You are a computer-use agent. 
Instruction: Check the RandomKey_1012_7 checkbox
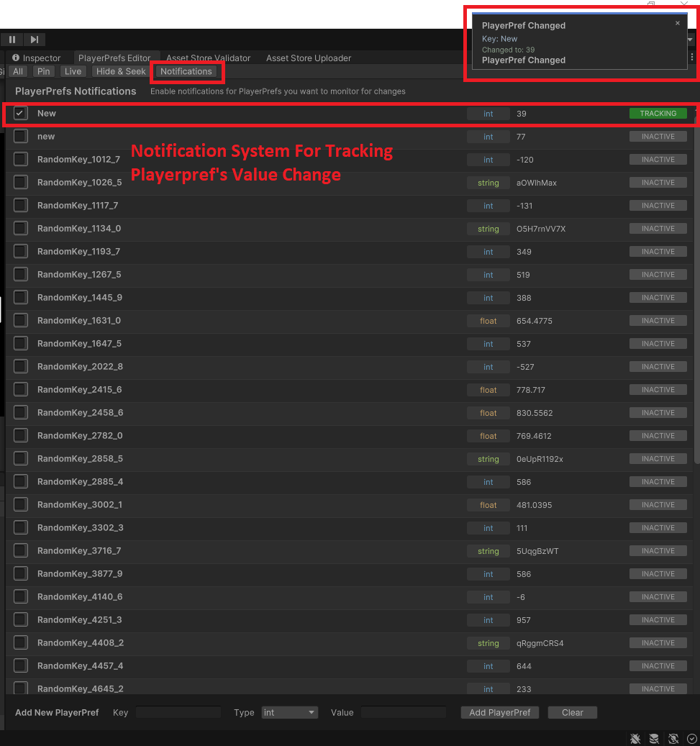pyautogui.click(x=19, y=159)
